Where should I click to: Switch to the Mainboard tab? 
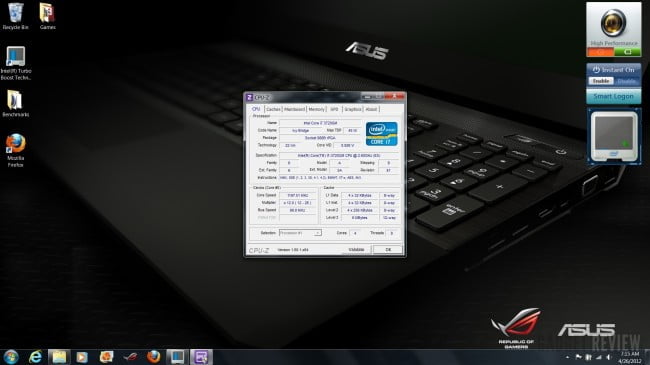click(294, 110)
